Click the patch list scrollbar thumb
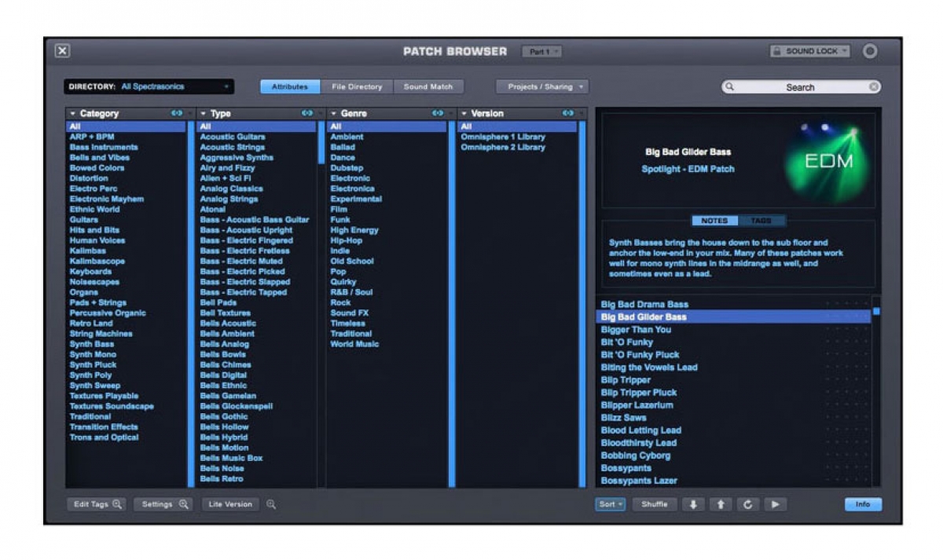Viewport: 943px width, 560px height. 876,312
